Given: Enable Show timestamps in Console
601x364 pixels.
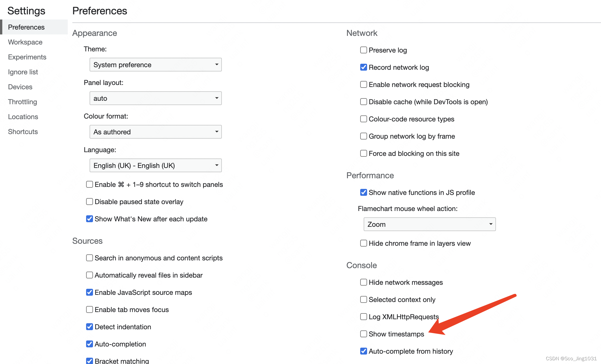Looking at the screenshot, I should click(363, 334).
